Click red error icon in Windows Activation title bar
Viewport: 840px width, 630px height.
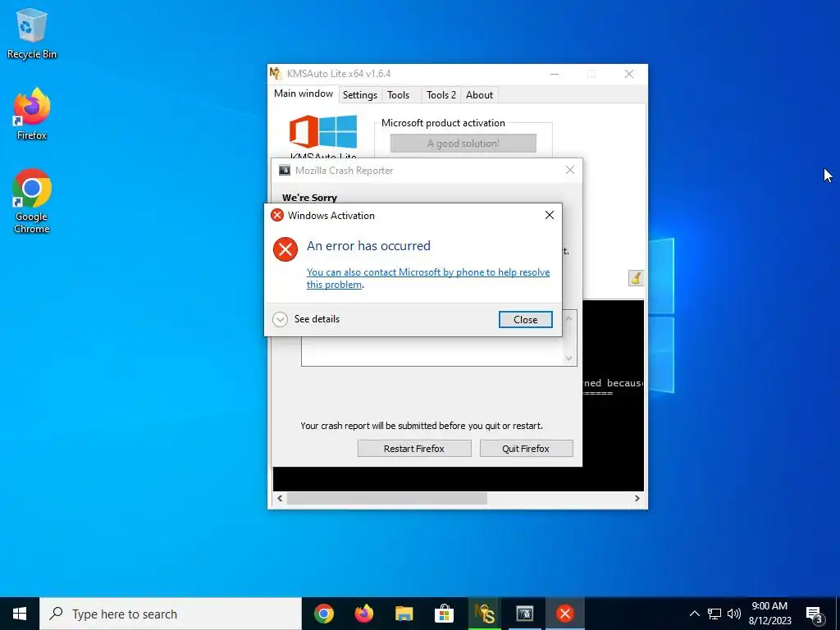(277, 216)
